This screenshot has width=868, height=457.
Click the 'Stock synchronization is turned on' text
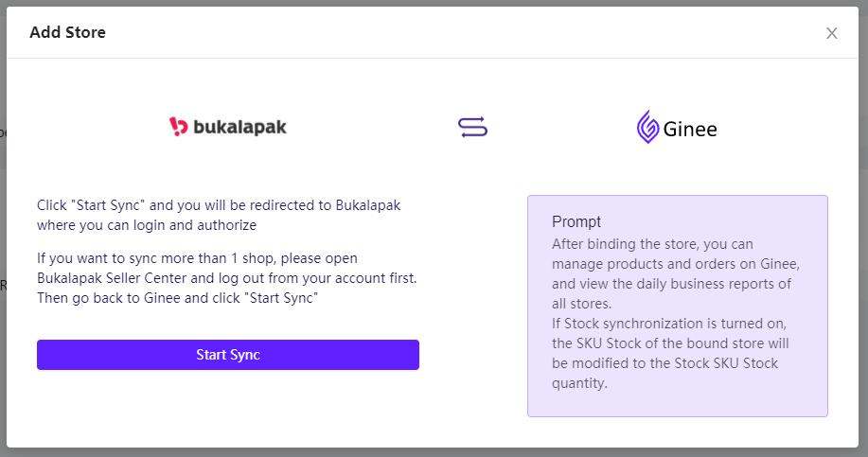pyautogui.click(x=670, y=353)
